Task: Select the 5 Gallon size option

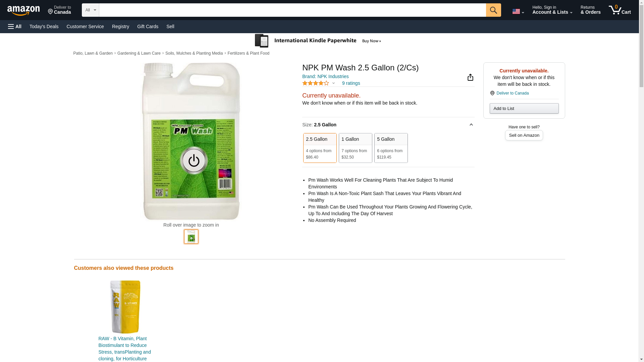Action: coord(391,148)
